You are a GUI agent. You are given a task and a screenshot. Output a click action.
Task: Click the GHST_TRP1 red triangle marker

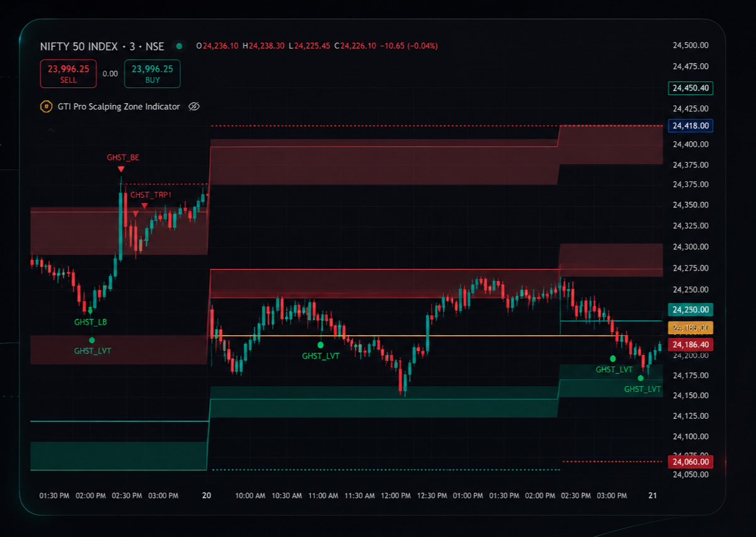[x=145, y=206]
